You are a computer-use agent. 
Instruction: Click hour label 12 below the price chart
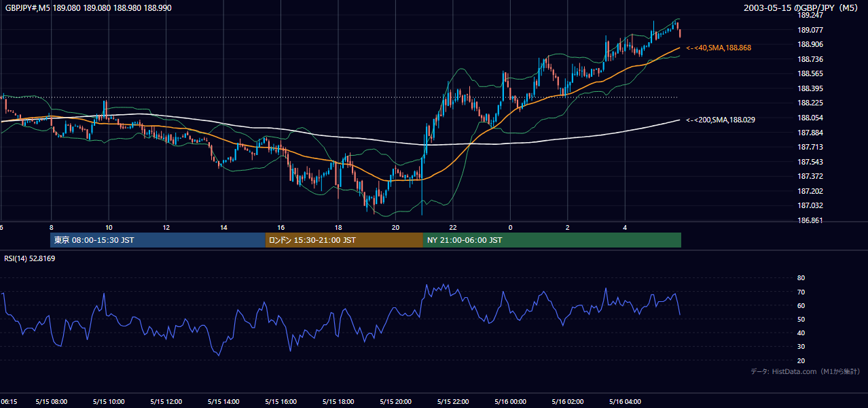166,228
